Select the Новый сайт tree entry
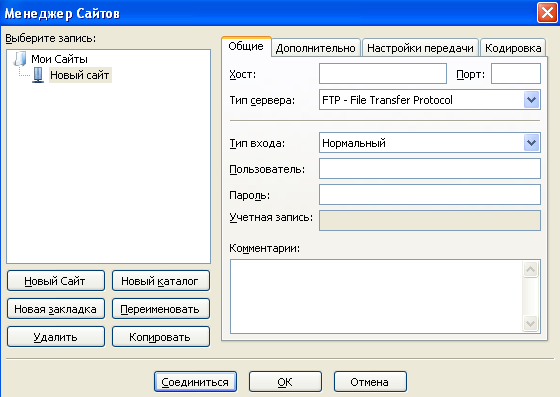Viewport: 560px width, 397px height. (80, 75)
